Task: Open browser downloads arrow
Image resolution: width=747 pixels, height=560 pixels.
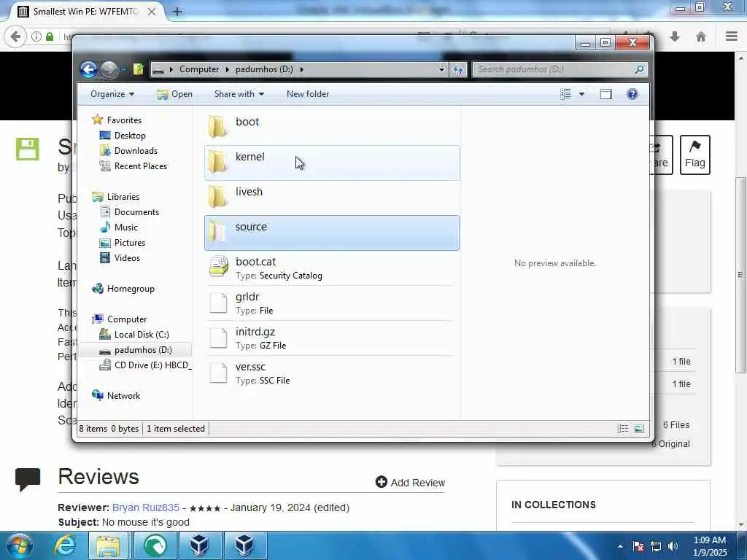Action: pyautogui.click(x=675, y=36)
